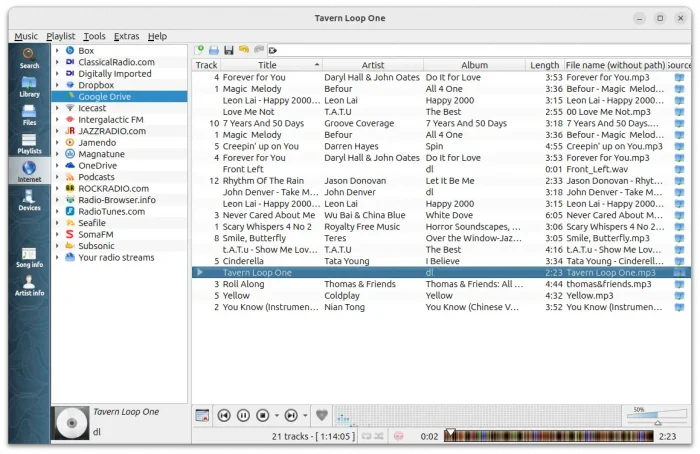The width and height of the screenshot is (700, 454).
Task: Expand the Your radio streams node
Action: coord(57,258)
